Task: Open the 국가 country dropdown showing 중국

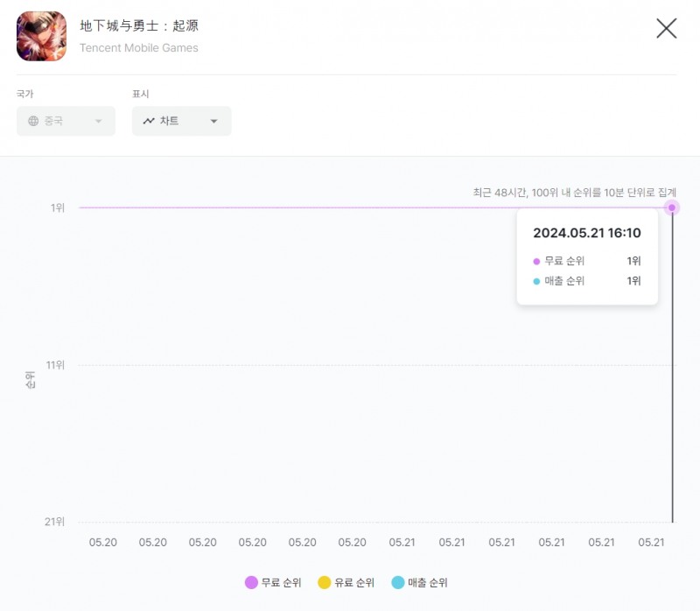Action: pyautogui.click(x=66, y=121)
